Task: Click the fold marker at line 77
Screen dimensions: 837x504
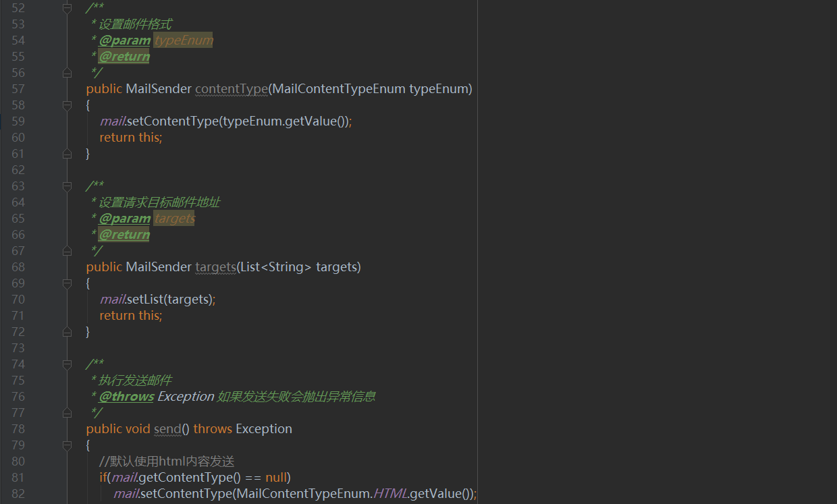Action: point(67,412)
